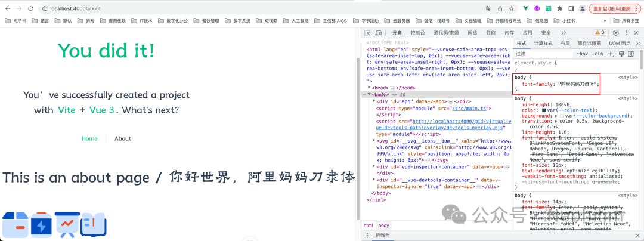Open DevTools three-dot customize menu
This screenshot has height=241, width=644.
pos(626,33)
